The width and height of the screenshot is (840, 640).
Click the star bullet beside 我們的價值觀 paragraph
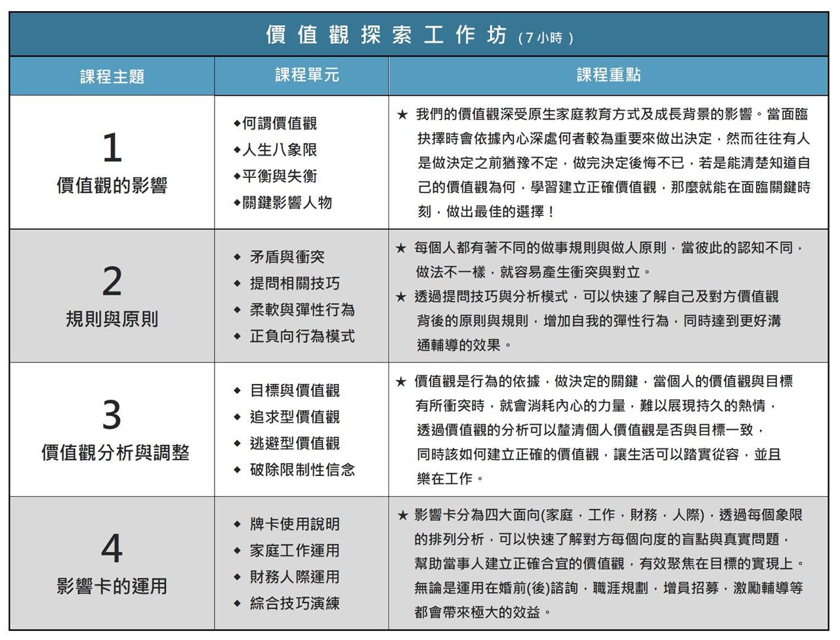(402, 115)
